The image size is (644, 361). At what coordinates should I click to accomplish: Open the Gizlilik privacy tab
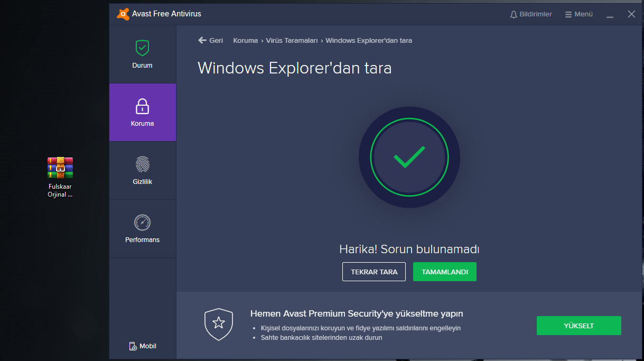tap(142, 170)
